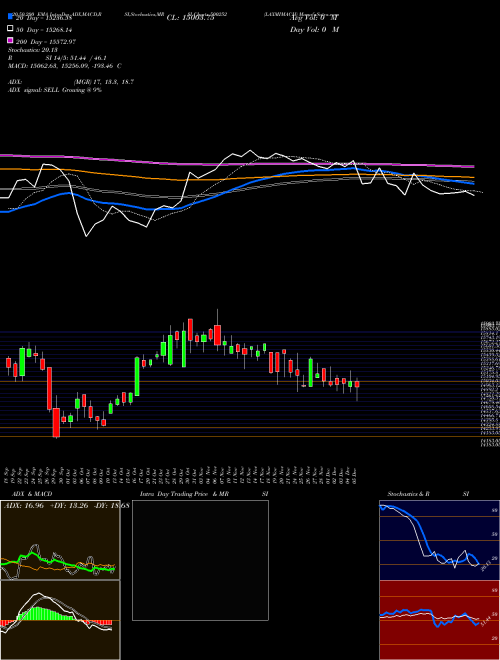Click the 'Stochastics: 29.18' reading

tap(33, 50)
